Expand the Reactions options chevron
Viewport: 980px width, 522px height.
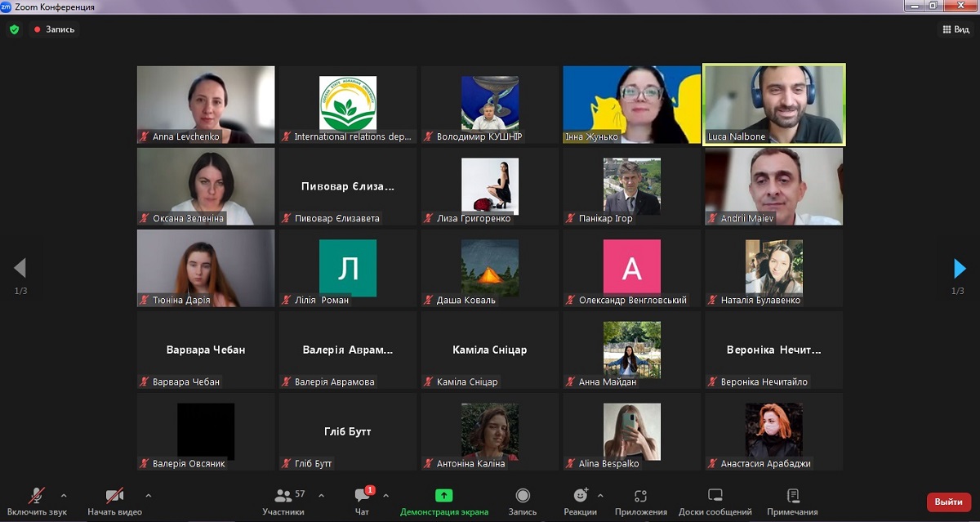click(600, 496)
